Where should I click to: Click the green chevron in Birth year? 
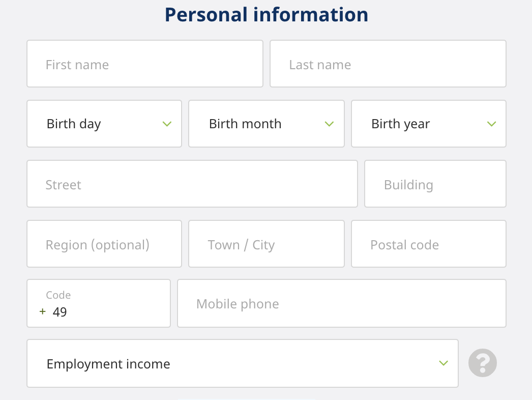[491, 124]
